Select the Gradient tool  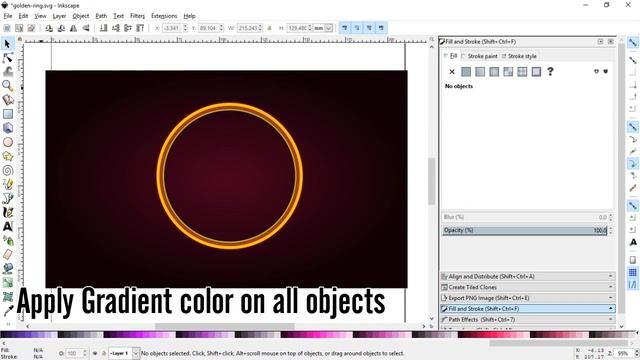7,282
